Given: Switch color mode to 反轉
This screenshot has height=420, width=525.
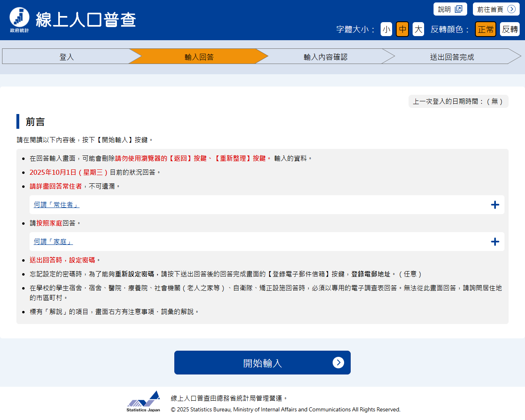Looking at the screenshot, I should 509,29.
